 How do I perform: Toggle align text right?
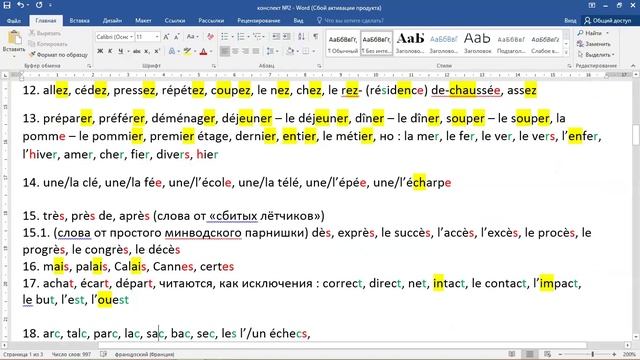[245, 51]
